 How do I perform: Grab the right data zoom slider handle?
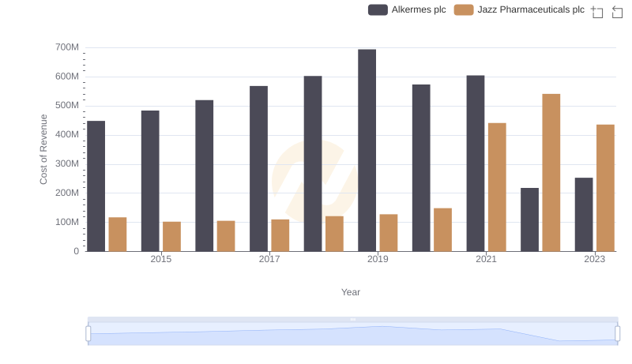click(x=617, y=334)
